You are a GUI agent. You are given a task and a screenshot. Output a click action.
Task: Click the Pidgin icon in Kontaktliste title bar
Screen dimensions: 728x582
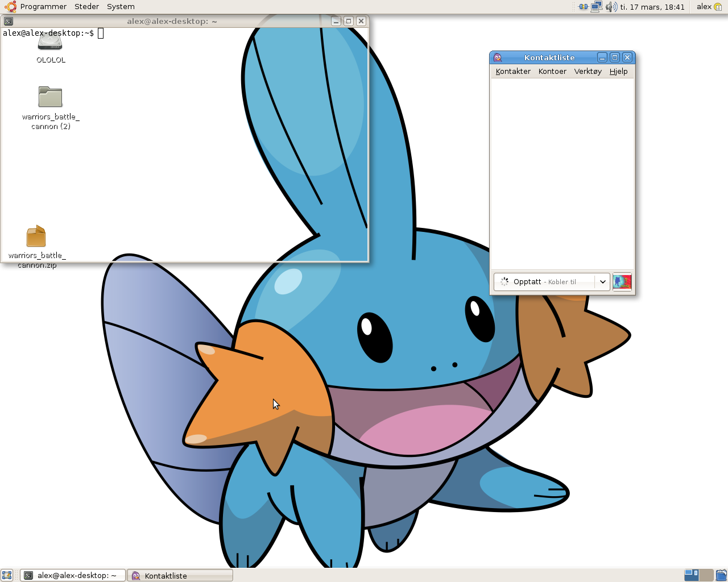click(498, 57)
